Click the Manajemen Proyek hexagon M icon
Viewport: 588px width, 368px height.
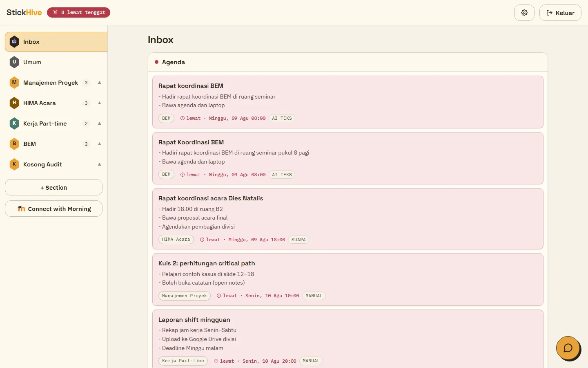[14, 83]
